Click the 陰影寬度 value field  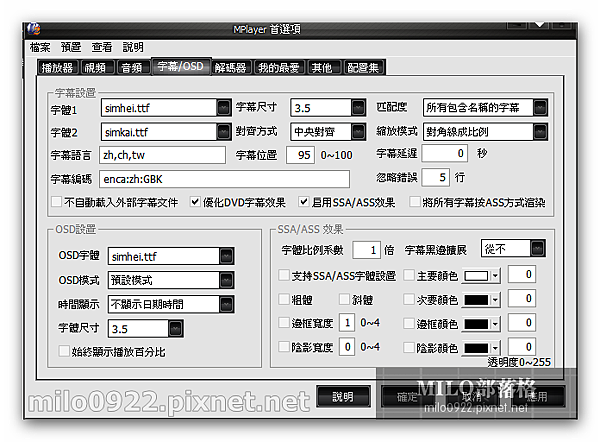coord(347,347)
